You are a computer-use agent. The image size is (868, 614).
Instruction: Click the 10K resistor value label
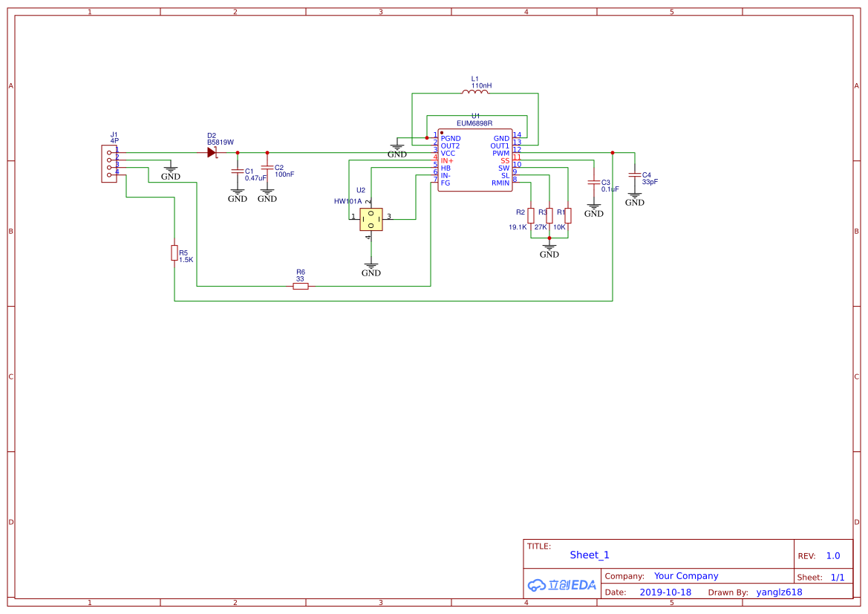point(560,227)
